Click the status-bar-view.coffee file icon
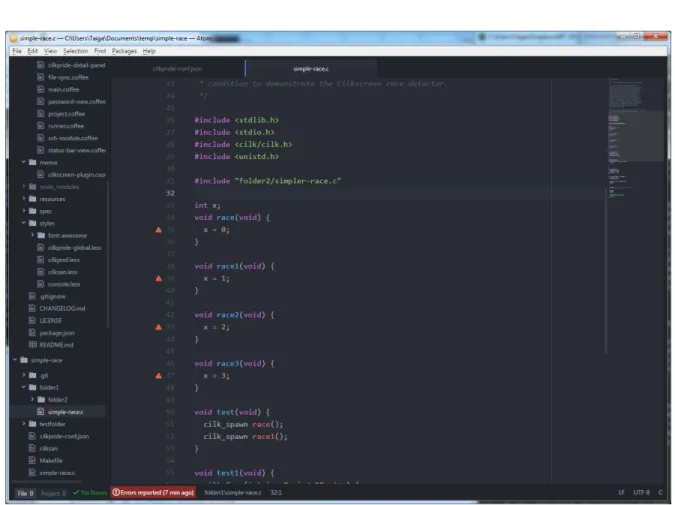Image resolution: width=675 pixels, height=505 pixels. tap(40, 150)
